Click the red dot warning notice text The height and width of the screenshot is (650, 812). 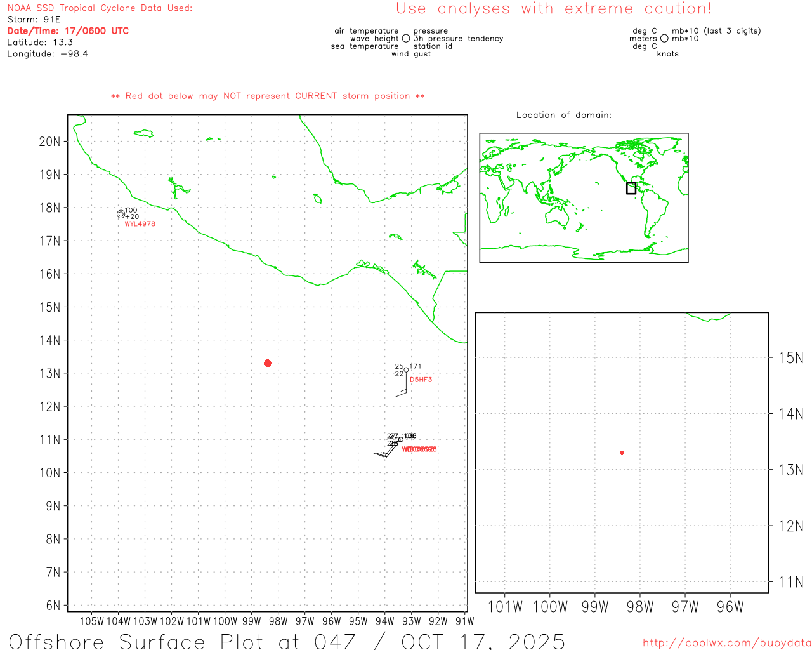[x=268, y=96]
